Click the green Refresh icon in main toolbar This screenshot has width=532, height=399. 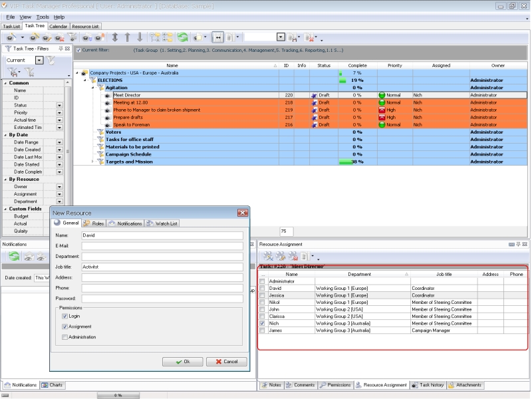click(x=182, y=37)
